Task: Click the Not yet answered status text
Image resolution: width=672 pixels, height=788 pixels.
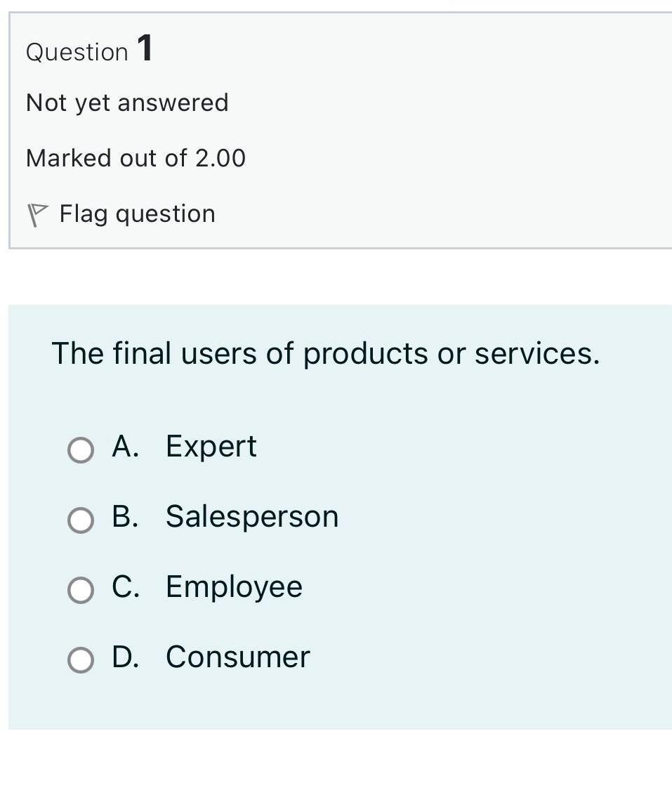Action: 127,103
